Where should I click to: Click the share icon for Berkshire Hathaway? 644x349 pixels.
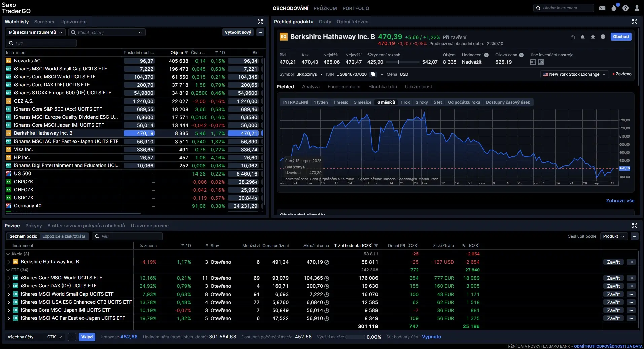(x=573, y=37)
